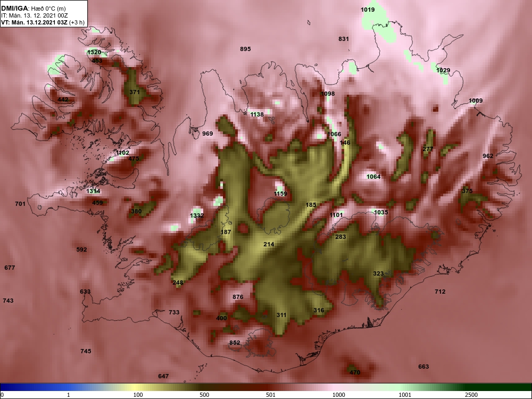
Task: Select the 852 height value
Action: (235, 343)
